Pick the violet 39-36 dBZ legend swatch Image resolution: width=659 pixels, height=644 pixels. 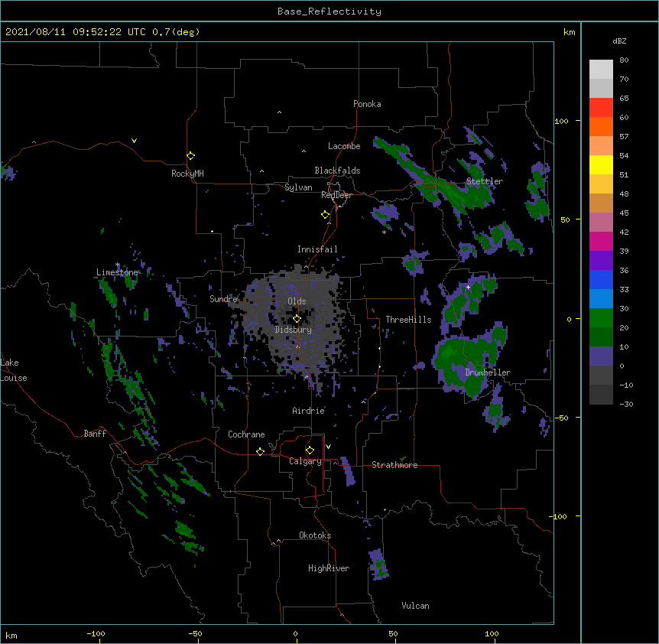tap(601, 261)
